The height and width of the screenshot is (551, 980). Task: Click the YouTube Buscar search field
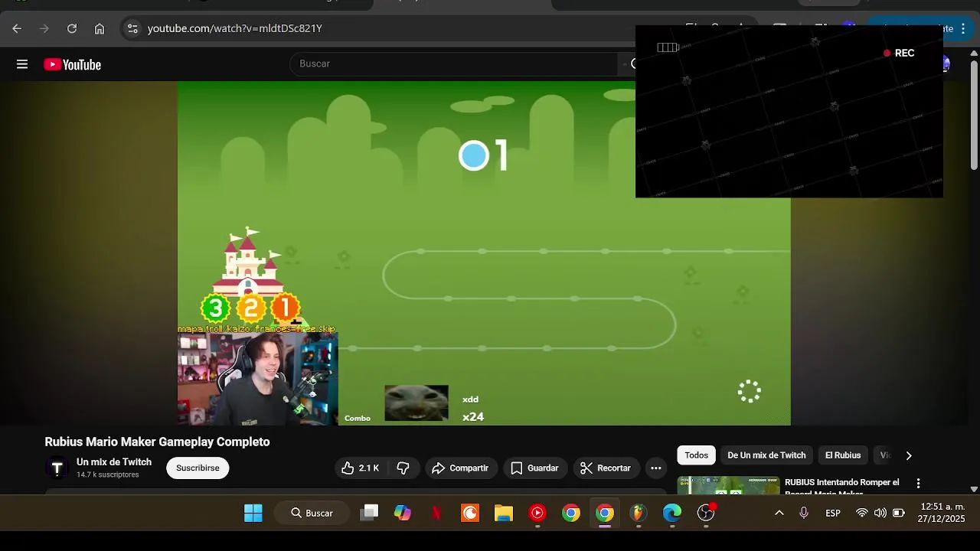coord(453,64)
